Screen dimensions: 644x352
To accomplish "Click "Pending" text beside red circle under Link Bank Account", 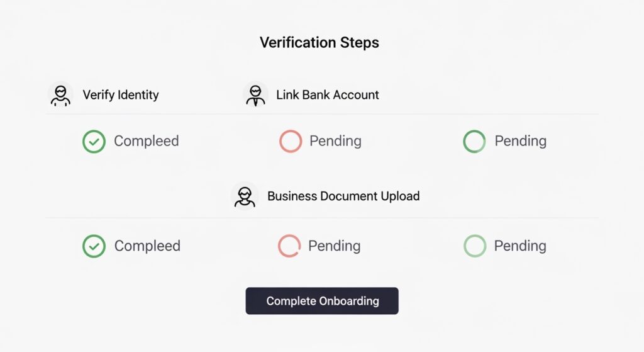I will point(335,141).
